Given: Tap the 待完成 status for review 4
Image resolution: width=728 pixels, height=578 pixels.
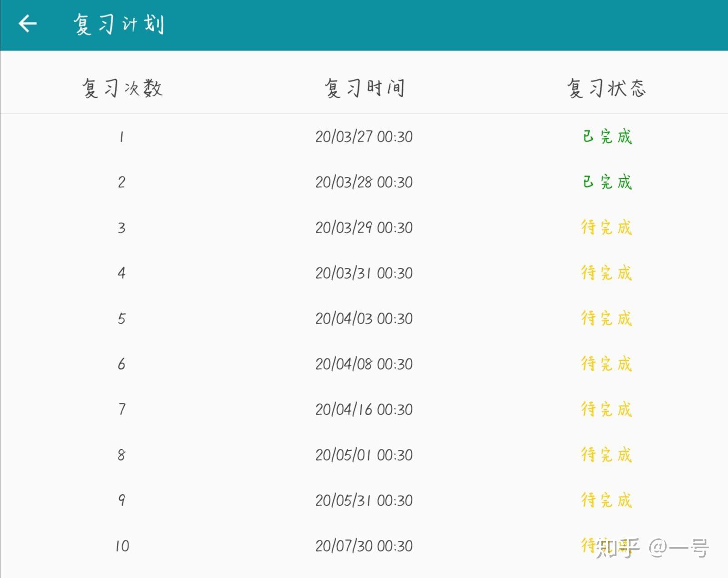Looking at the screenshot, I should [x=607, y=273].
